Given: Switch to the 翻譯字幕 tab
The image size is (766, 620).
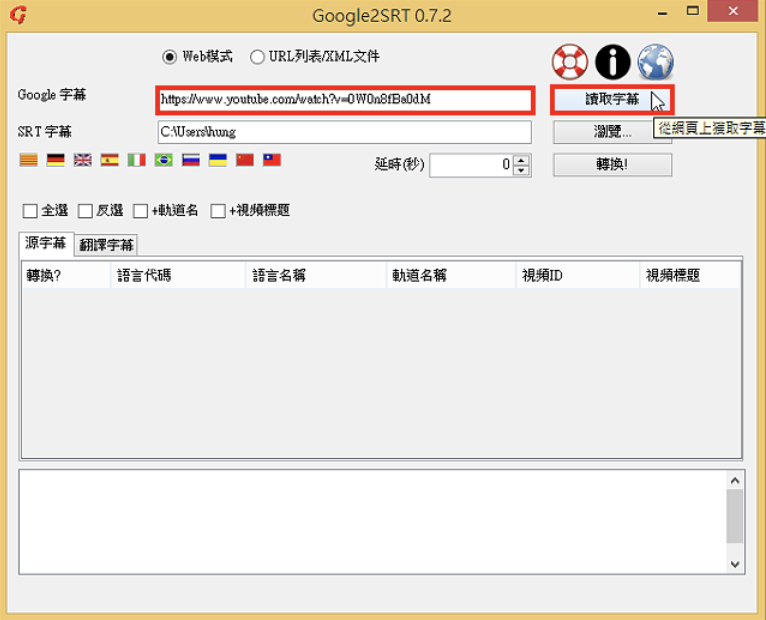Looking at the screenshot, I should [106, 245].
